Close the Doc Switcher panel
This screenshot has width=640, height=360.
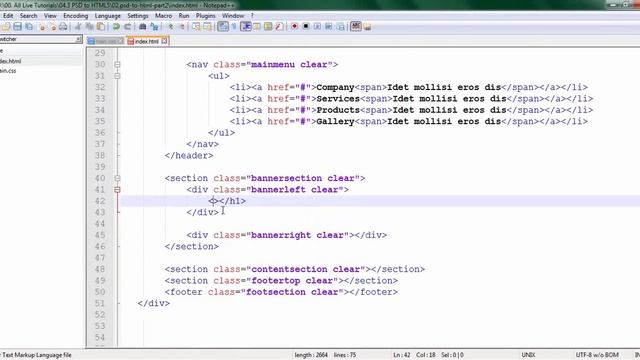pyautogui.click(x=78, y=39)
